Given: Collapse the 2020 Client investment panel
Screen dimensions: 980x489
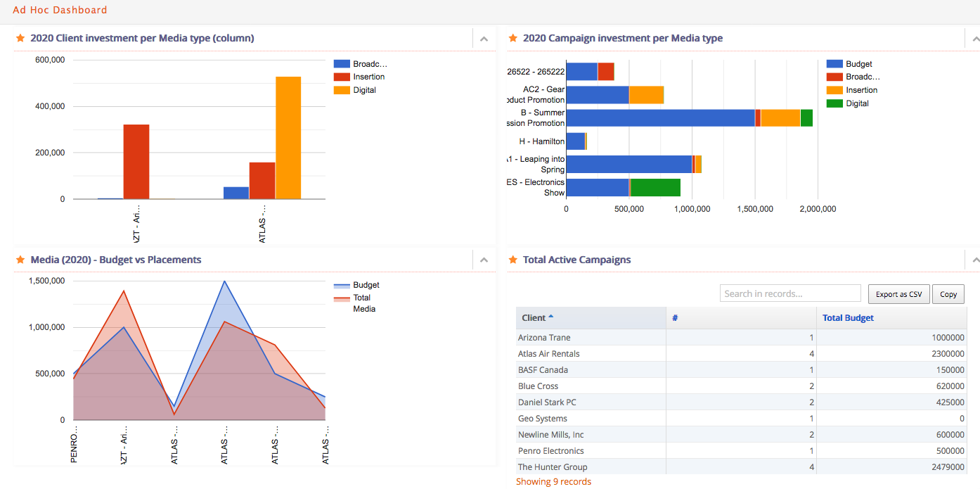Looking at the screenshot, I should 484,39.
